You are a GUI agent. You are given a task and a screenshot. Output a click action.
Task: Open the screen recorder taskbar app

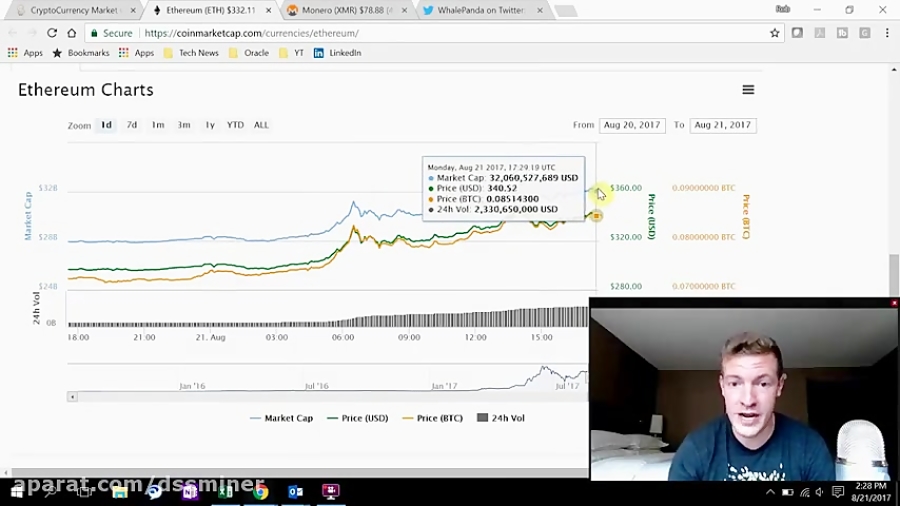tap(331, 492)
